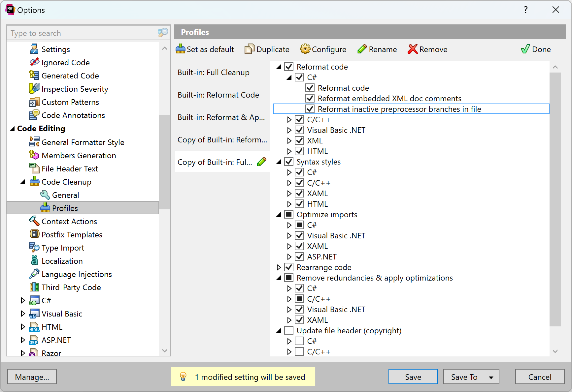Click the Set as default broom icon
This screenshot has height=392, width=572.
point(180,49)
